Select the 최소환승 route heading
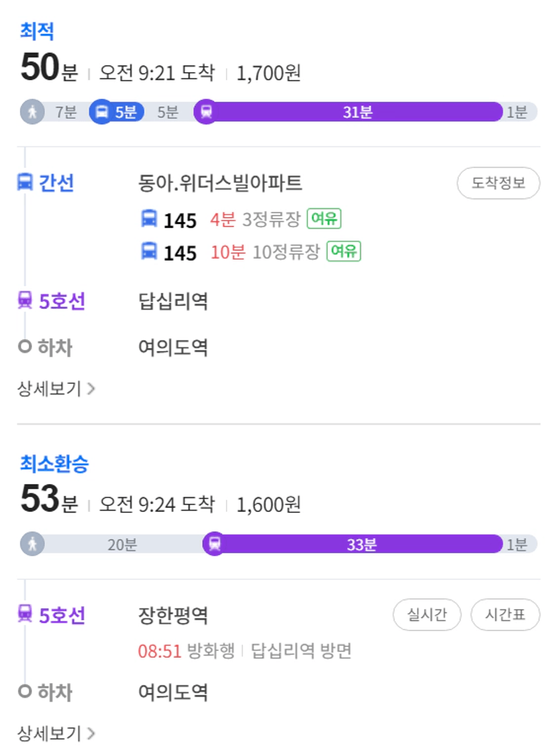Screen dimensions: 553x756 point(54,463)
